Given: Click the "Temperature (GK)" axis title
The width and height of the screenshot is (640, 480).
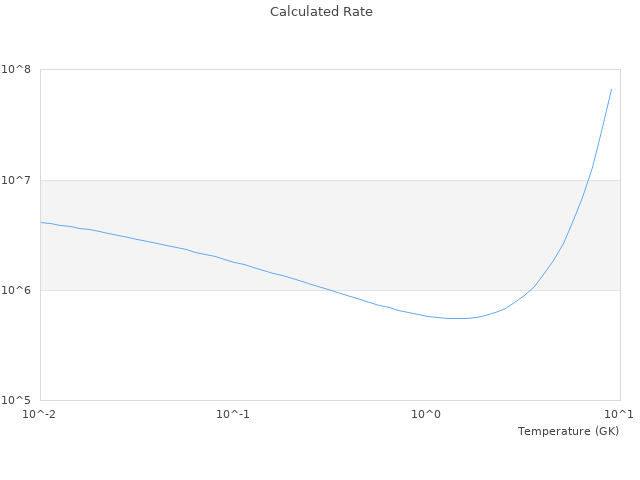Looking at the screenshot, I should (x=568, y=431).
